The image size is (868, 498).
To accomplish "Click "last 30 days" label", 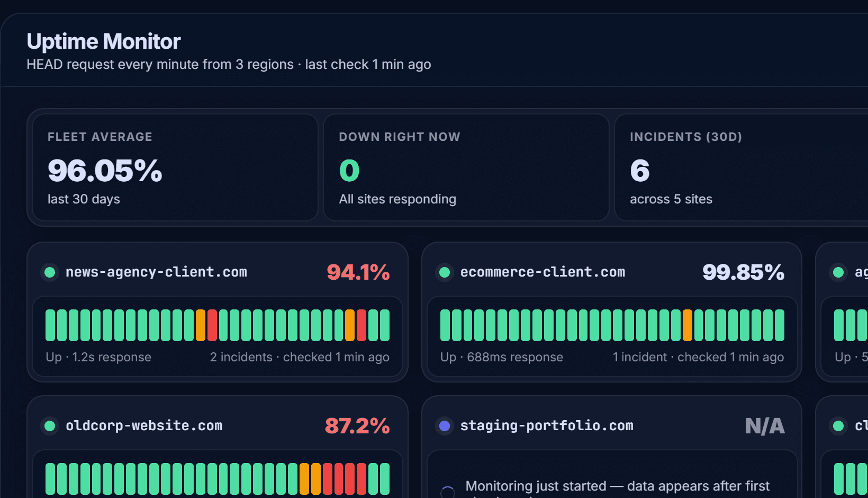I will click(84, 199).
